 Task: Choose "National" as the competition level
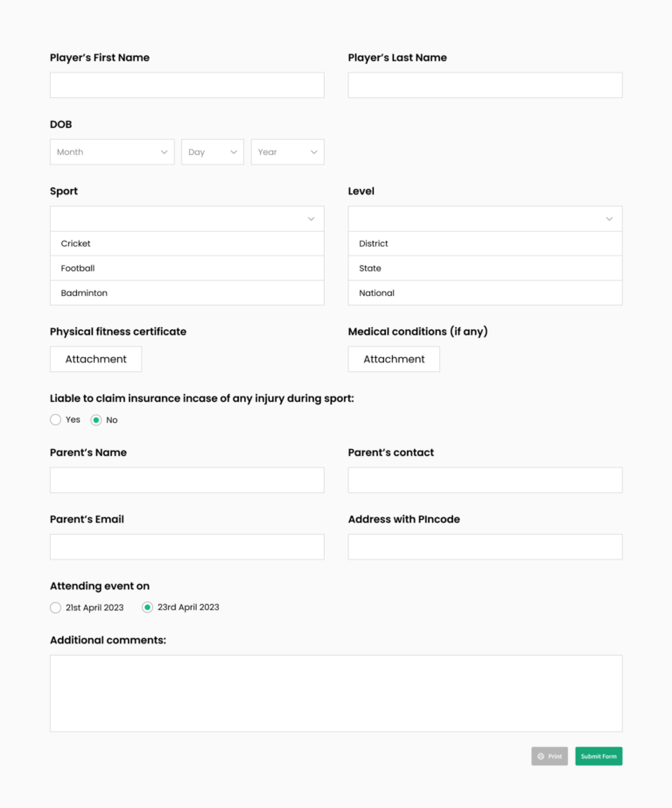click(x=485, y=292)
